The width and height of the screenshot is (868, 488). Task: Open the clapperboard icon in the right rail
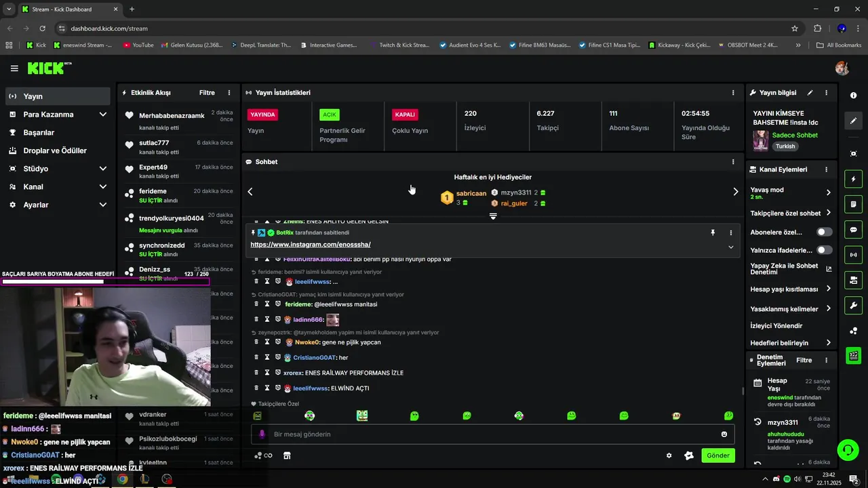pos(854,355)
